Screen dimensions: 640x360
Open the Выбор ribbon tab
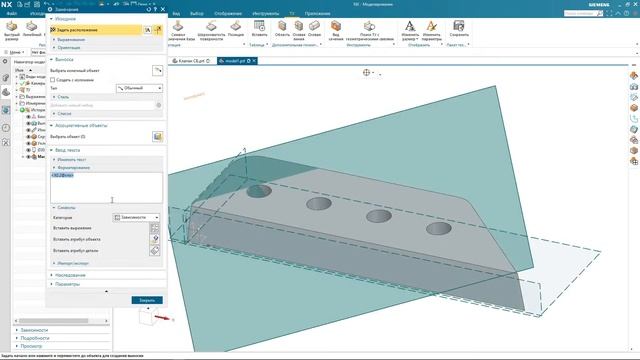(196, 13)
